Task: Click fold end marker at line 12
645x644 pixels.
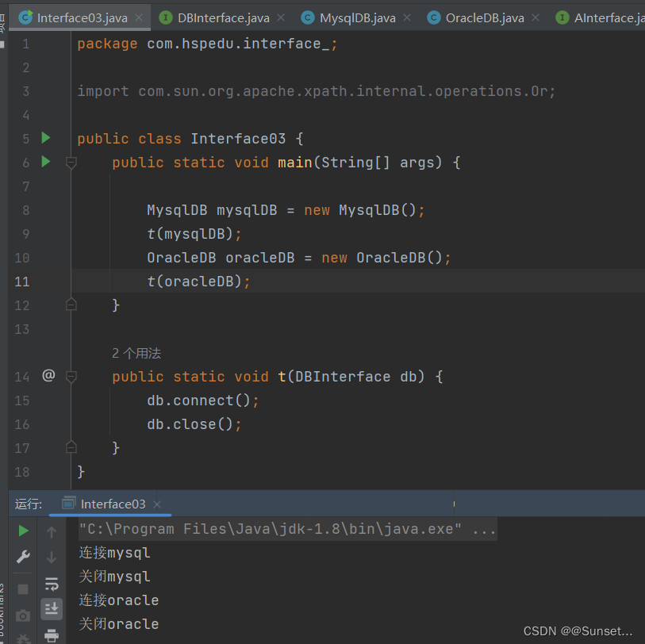Action: pos(71,305)
